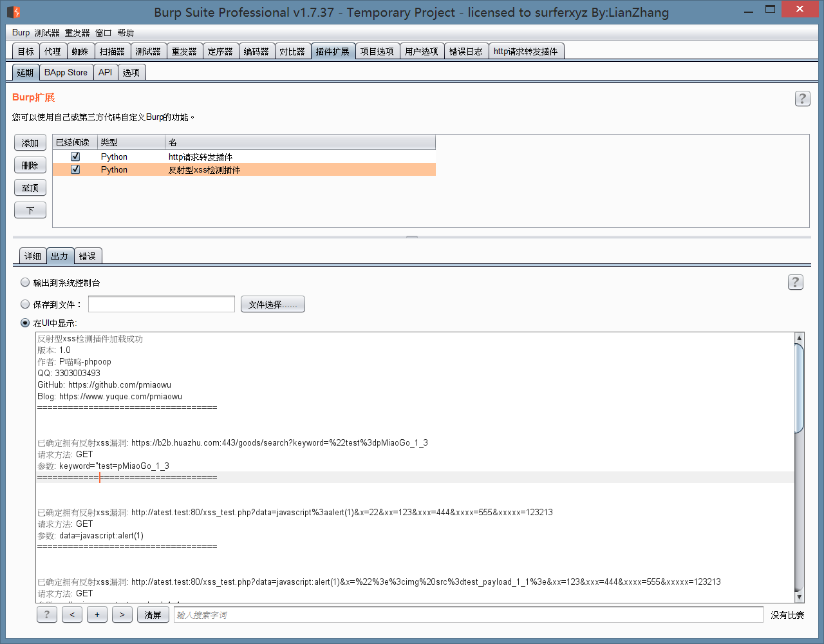Sort by the 类型 column header
This screenshot has height=644, width=824.
tap(131, 142)
